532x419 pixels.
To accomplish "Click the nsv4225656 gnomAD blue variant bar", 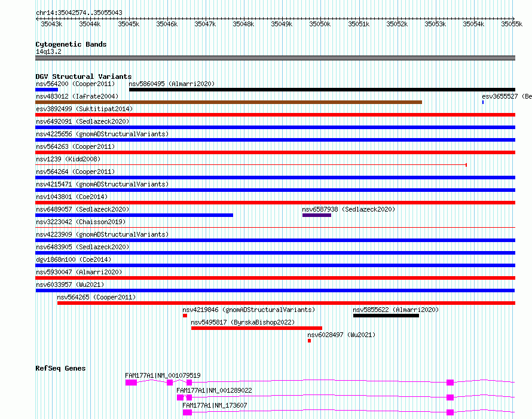I will 275,140.
